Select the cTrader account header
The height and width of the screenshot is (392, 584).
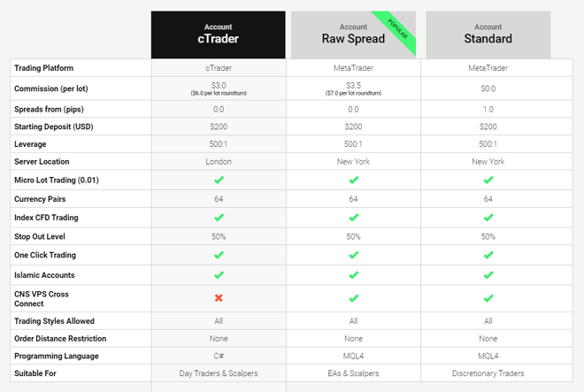[x=219, y=35]
